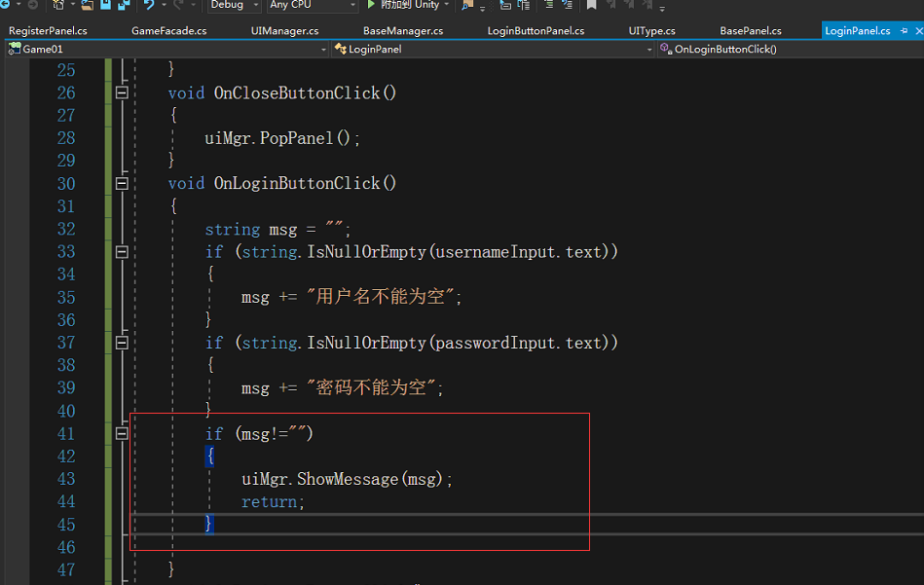Save the current file with the single disk icon
924x585 pixels.
[x=105, y=5]
